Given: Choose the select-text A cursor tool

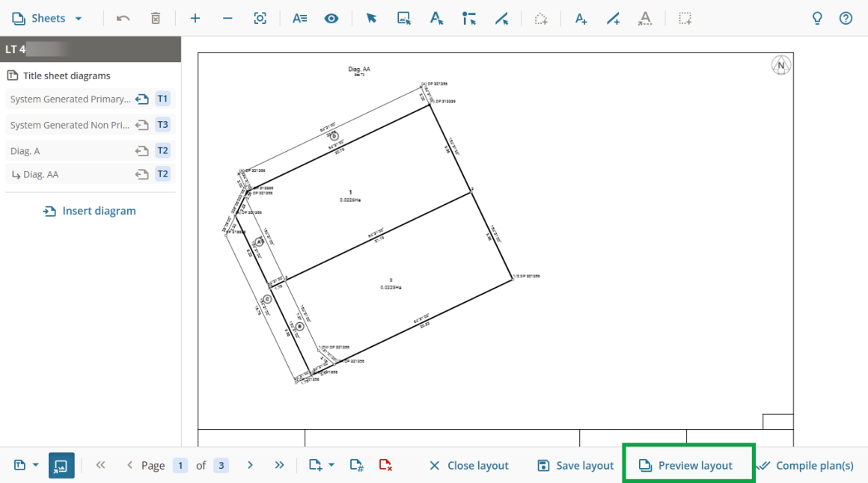Looking at the screenshot, I should (437, 18).
